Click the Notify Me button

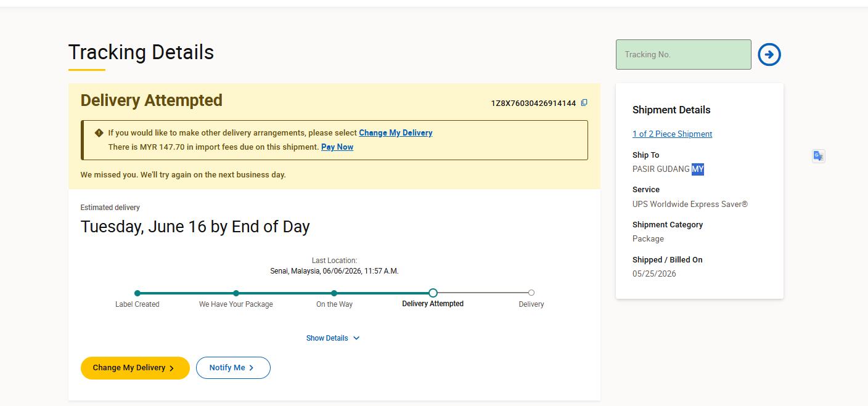233,368
